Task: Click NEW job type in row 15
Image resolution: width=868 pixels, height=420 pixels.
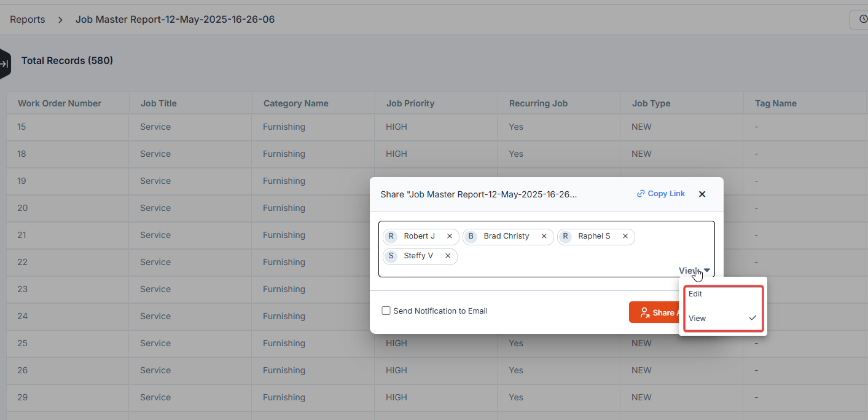Action: click(x=641, y=127)
